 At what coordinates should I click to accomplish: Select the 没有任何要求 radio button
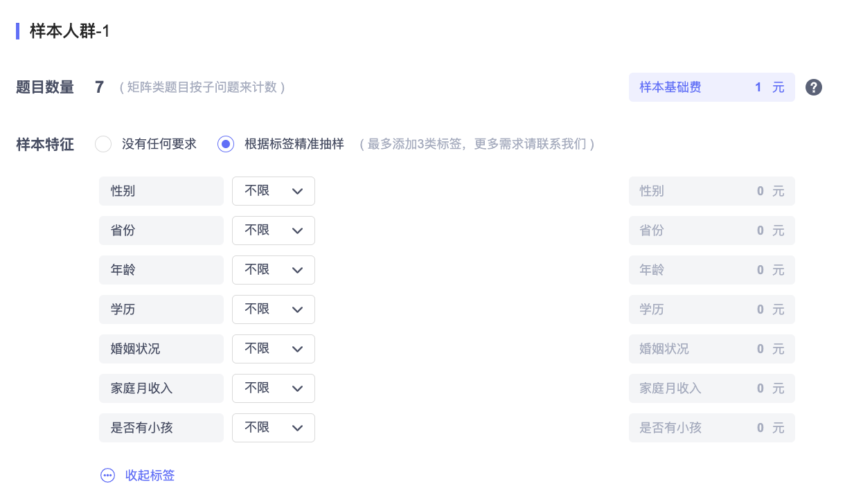coord(103,144)
